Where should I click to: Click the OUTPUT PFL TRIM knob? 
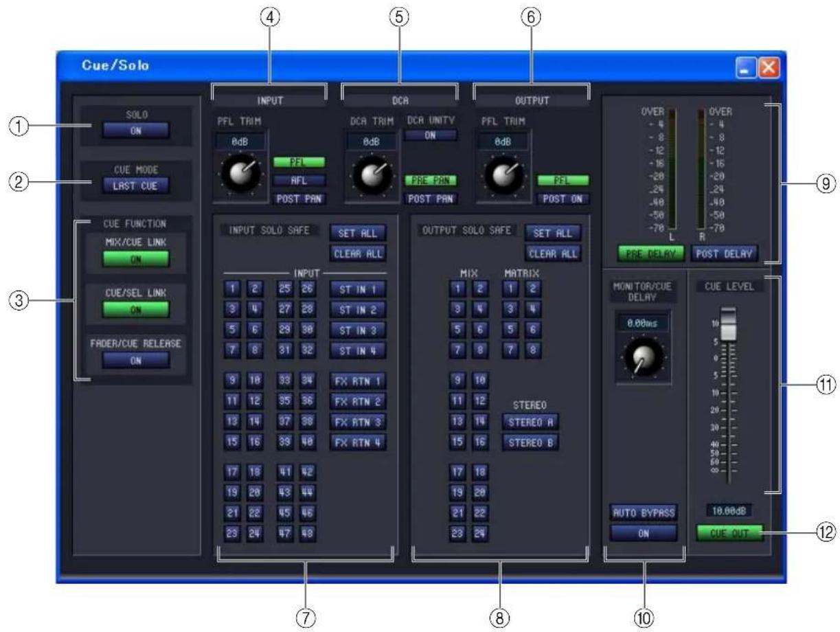point(503,174)
